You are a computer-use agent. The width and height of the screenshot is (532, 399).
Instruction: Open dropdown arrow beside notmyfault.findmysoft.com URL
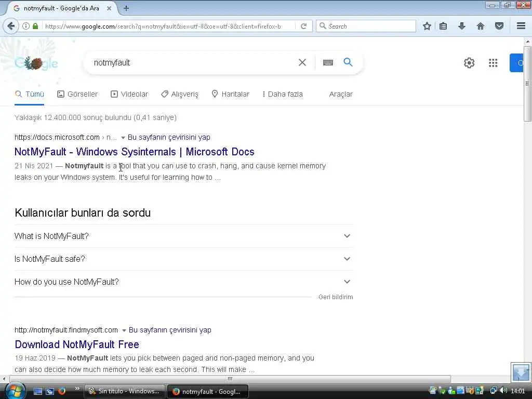(x=124, y=330)
